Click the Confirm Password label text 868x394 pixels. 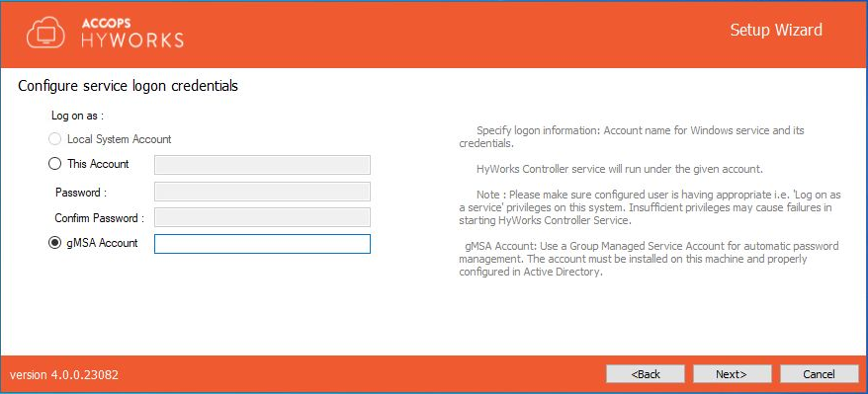pos(100,218)
